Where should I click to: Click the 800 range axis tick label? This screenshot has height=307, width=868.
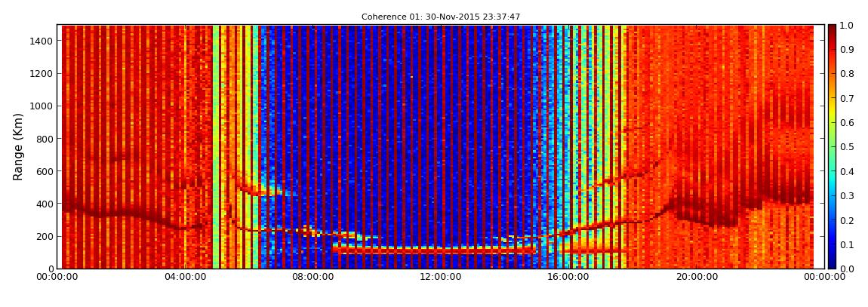45,139
